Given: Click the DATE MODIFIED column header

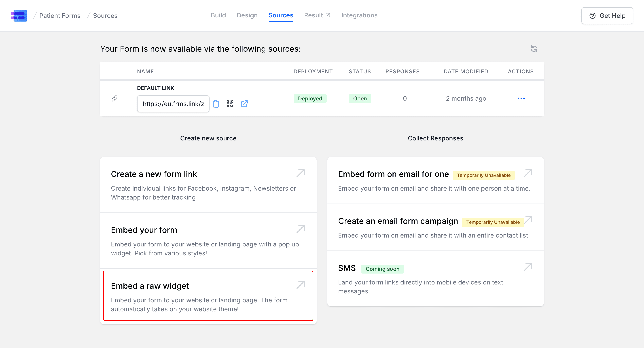Looking at the screenshot, I should [x=466, y=71].
